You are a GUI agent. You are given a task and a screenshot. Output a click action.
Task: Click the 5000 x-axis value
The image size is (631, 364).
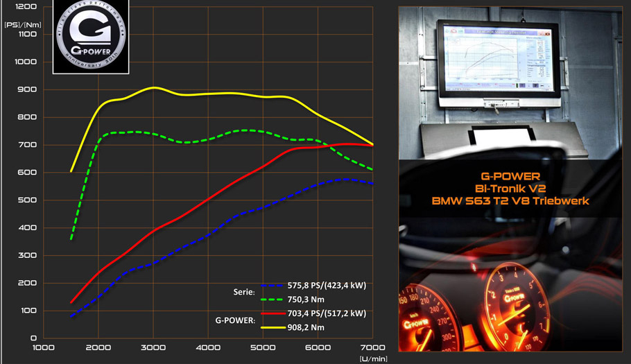(x=263, y=347)
